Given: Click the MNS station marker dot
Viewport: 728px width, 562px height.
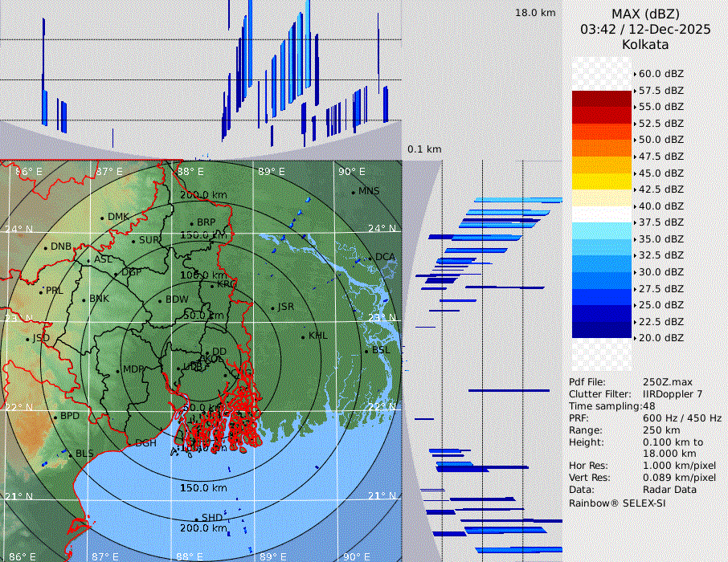Looking at the screenshot, I should pyautogui.click(x=353, y=192).
